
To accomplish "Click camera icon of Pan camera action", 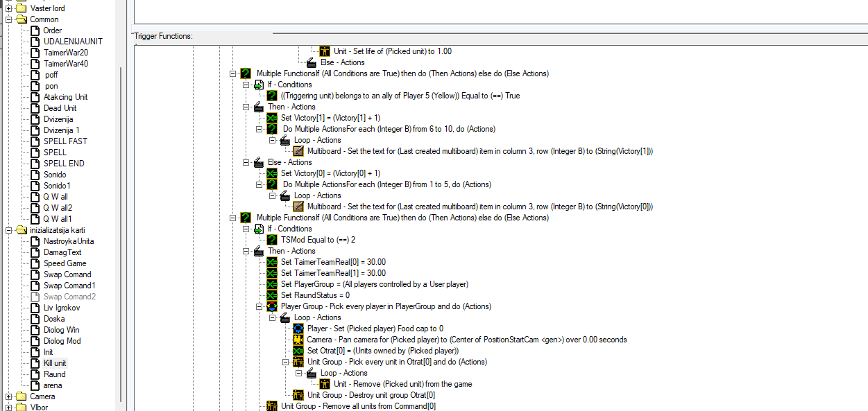I will tap(298, 340).
